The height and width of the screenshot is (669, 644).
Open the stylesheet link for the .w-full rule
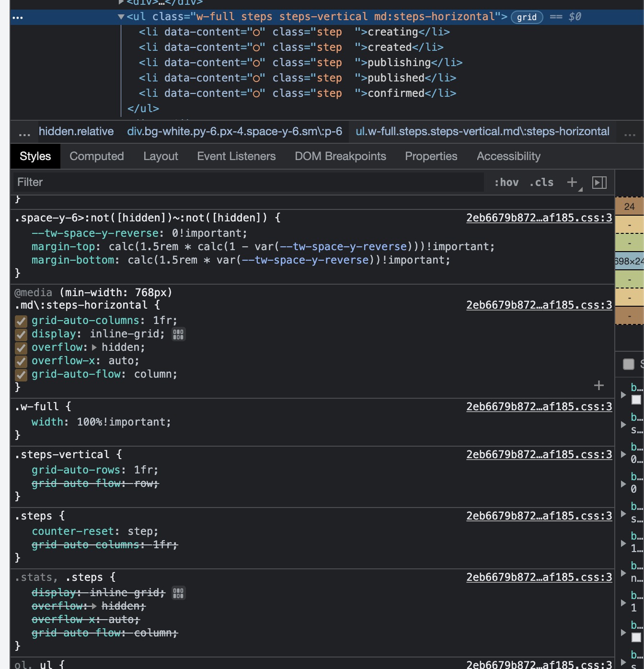(x=539, y=406)
